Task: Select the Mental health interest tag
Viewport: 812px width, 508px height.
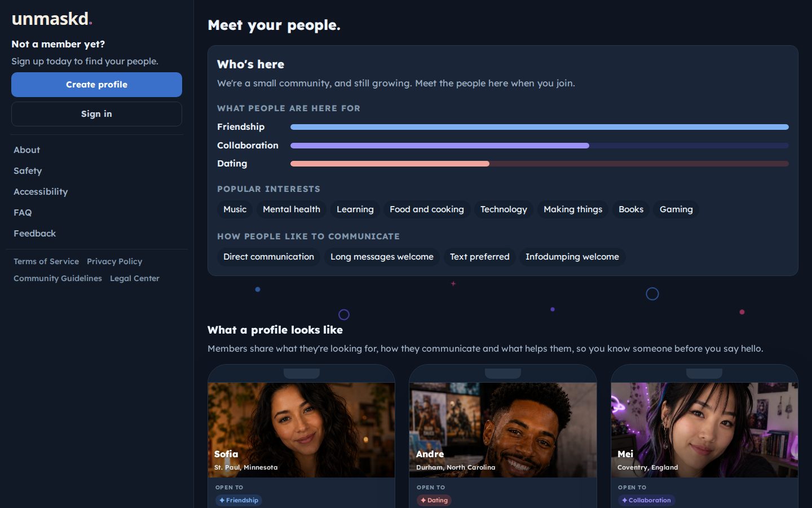Action: coord(292,209)
